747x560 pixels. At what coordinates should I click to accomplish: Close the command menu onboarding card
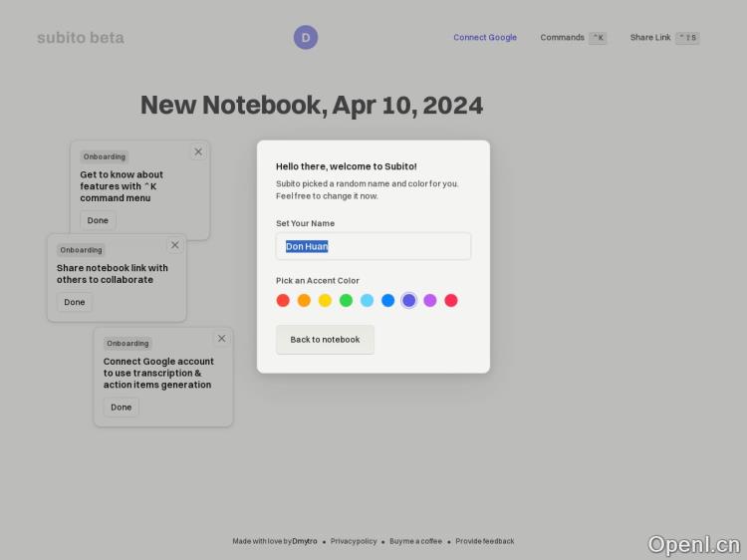tap(198, 151)
